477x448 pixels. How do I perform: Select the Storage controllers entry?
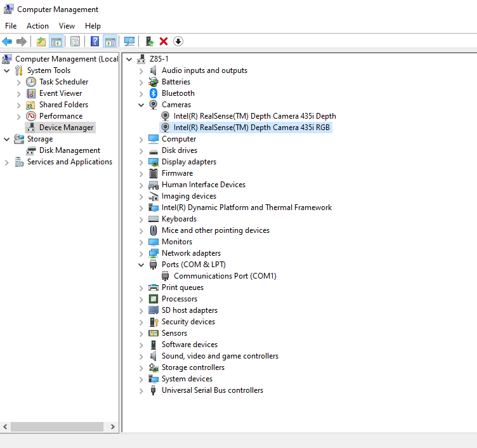193,367
